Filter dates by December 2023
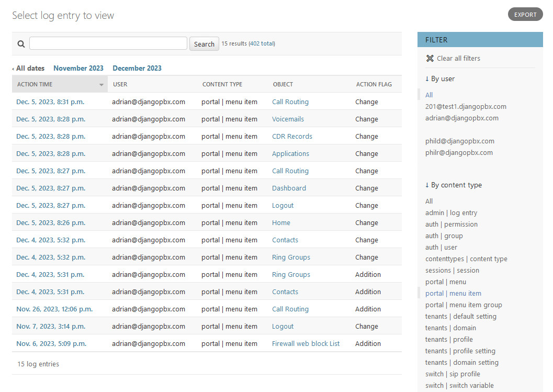The image size is (553, 392). click(137, 68)
